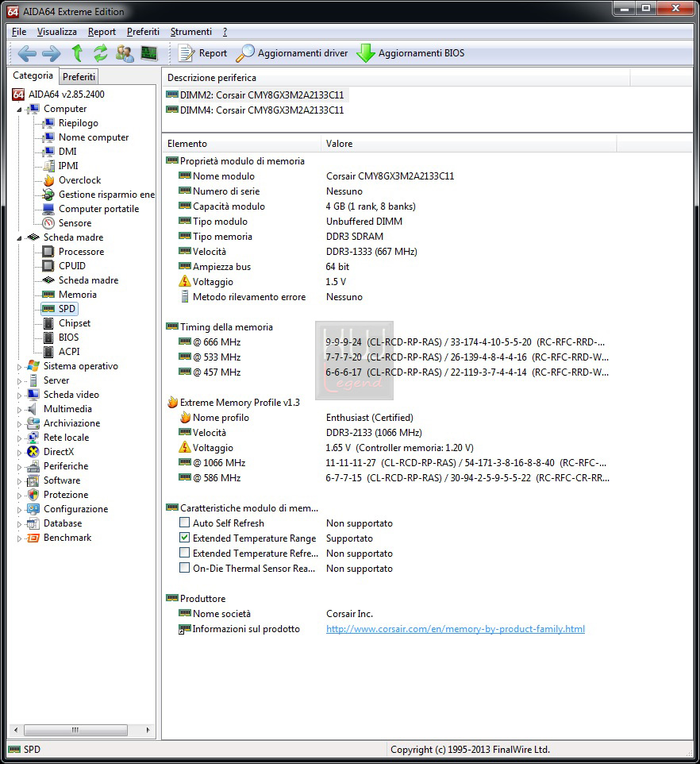Screen dimensions: 700x764
Task: Open Aggiornamenti driver from toolbar
Action: coord(292,53)
